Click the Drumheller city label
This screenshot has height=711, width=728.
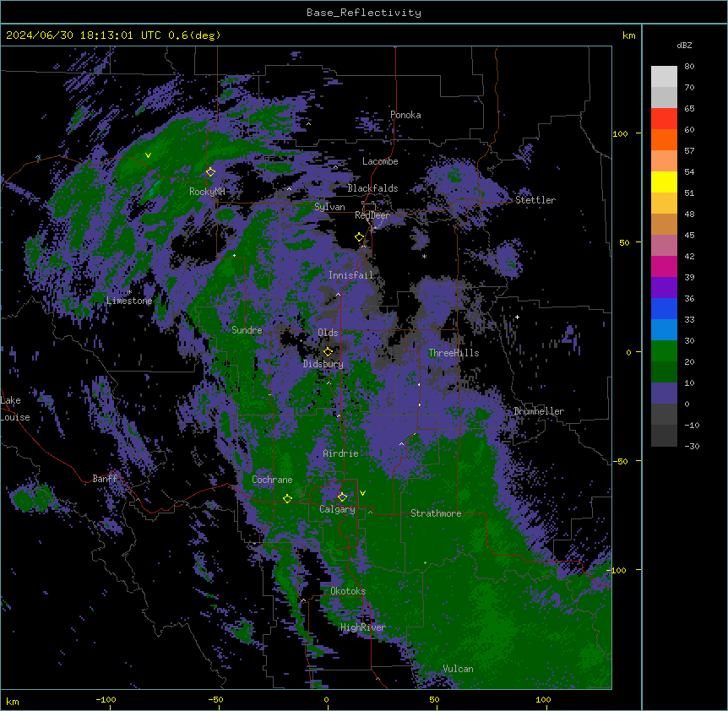(x=539, y=411)
